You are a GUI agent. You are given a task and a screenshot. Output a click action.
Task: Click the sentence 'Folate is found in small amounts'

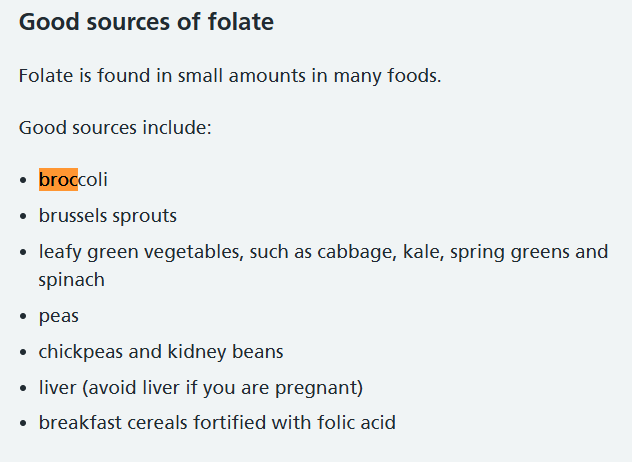(x=230, y=76)
